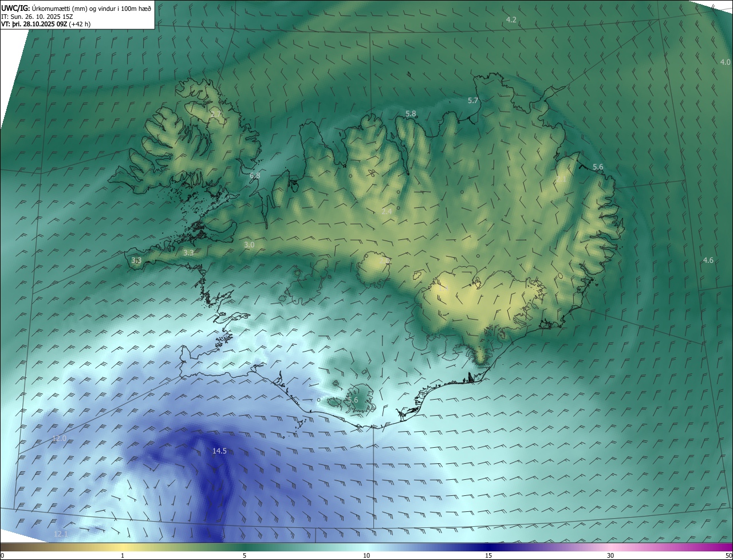Viewport: 733px width, 560px height.
Task: Click the 12.1 value label
Action: (x=61, y=534)
